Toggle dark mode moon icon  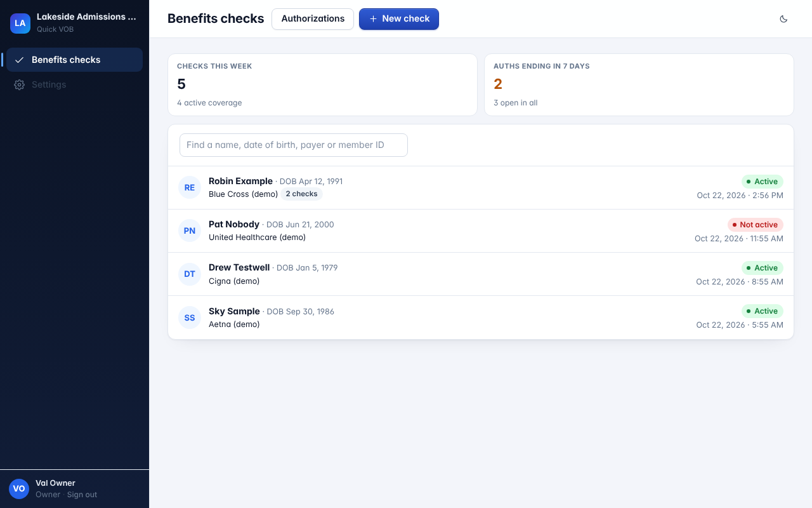click(783, 19)
